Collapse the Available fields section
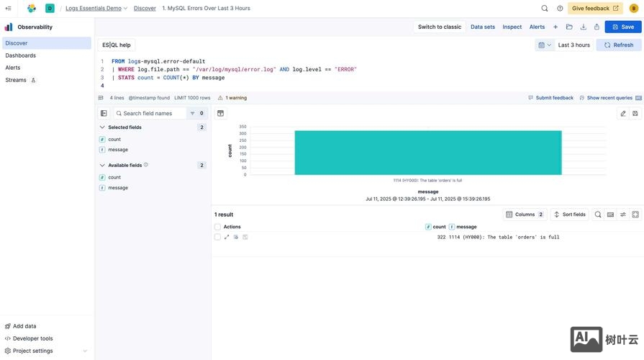 tap(102, 165)
